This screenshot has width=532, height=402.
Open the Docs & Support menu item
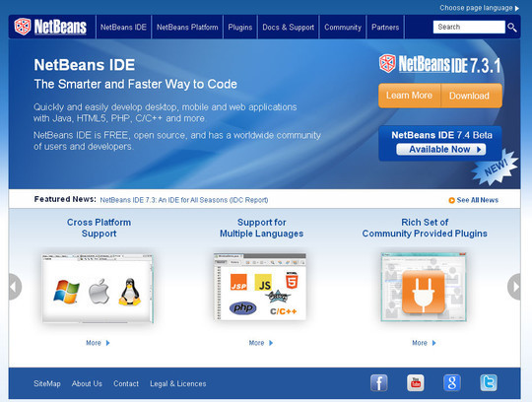[x=289, y=28]
